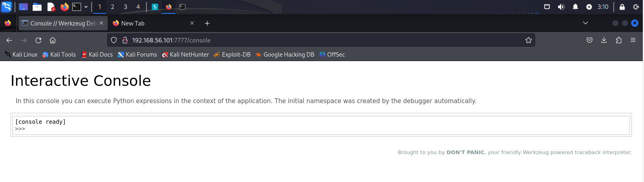Bookmark this page with the star icon

point(528,40)
